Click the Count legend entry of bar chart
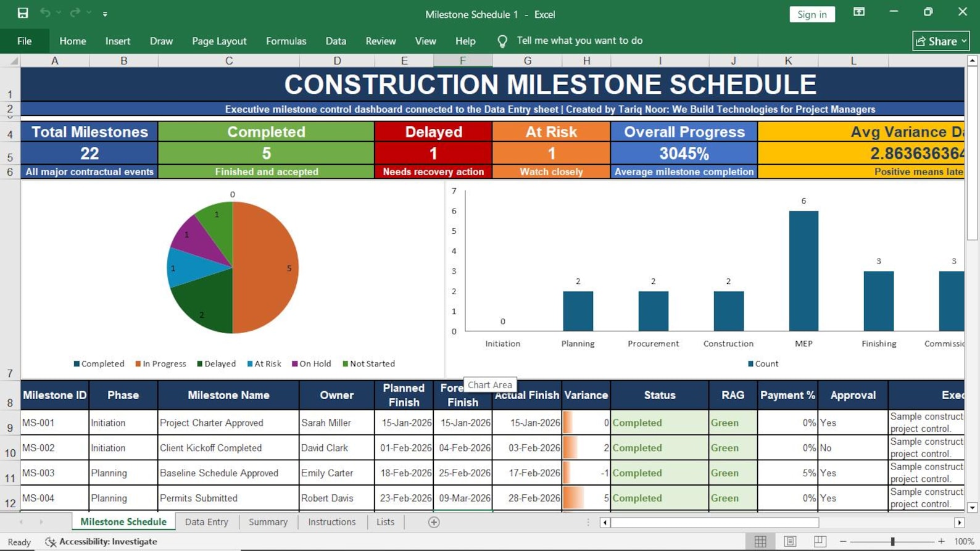Image resolution: width=980 pixels, height=551 pixels. tap(763, 363)
